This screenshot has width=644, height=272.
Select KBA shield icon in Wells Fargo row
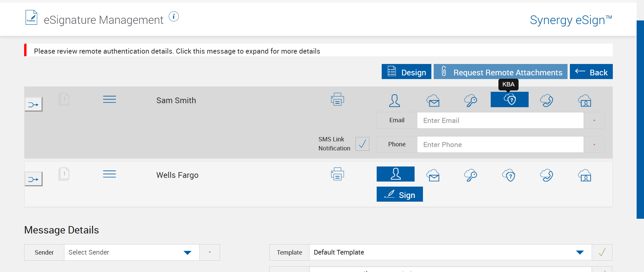pos(509,175)
